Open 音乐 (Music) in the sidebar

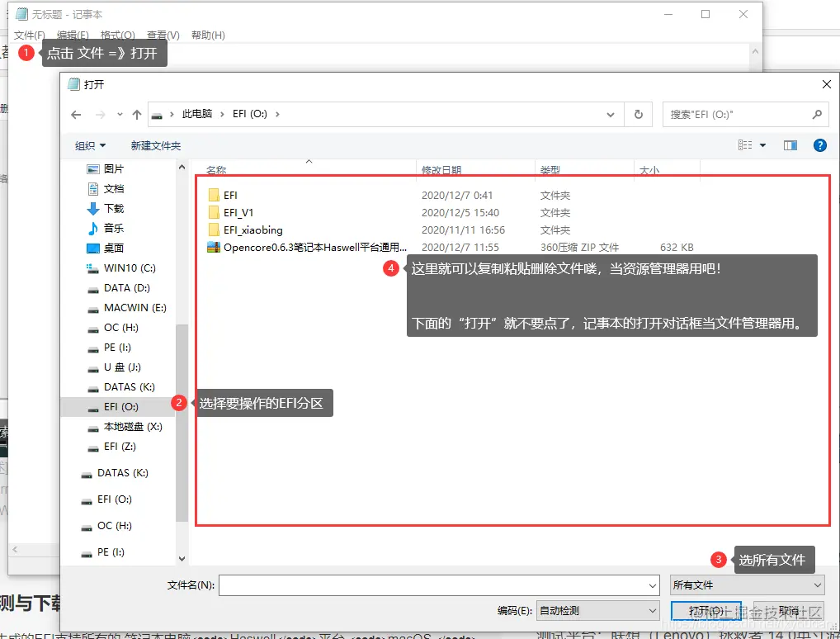pyautogui.click(x=105, y=229)
